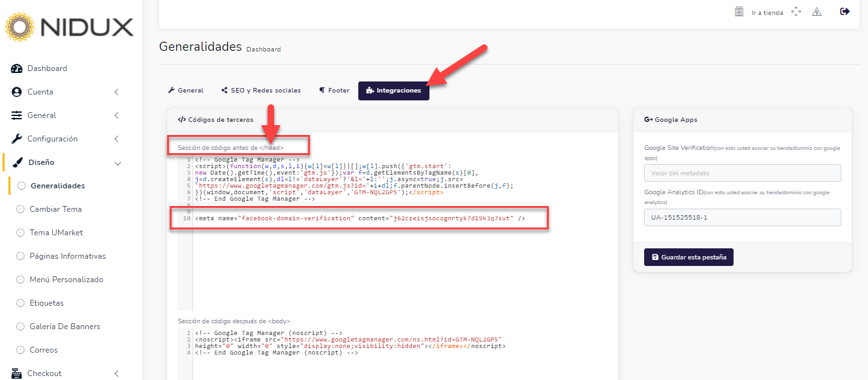This screenshot has width=868, height=380.
Task: Focus Google Site Verification field
Action: coord(742,173)
